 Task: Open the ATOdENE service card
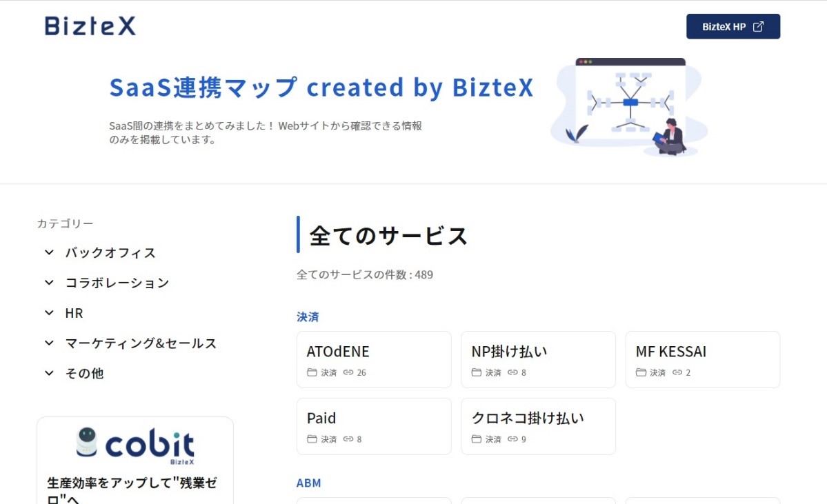(374, 359)
